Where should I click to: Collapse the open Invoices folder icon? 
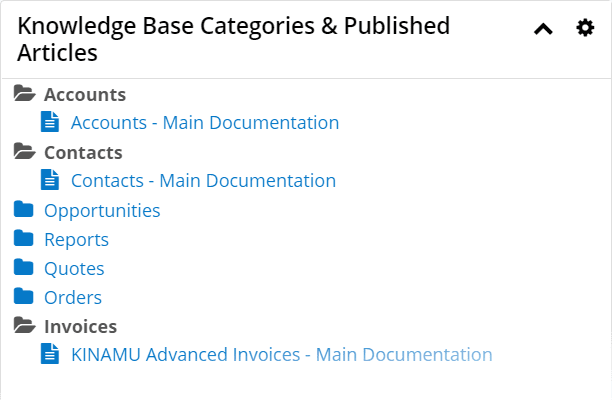(25, 325)
